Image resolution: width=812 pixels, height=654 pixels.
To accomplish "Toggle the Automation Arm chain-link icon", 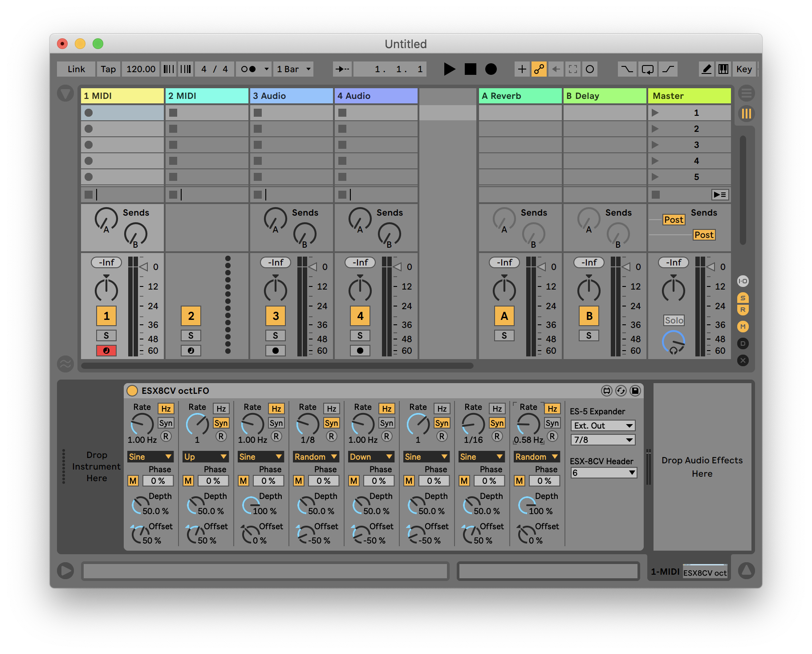I will pyautogui.click(x=539, y=69).
